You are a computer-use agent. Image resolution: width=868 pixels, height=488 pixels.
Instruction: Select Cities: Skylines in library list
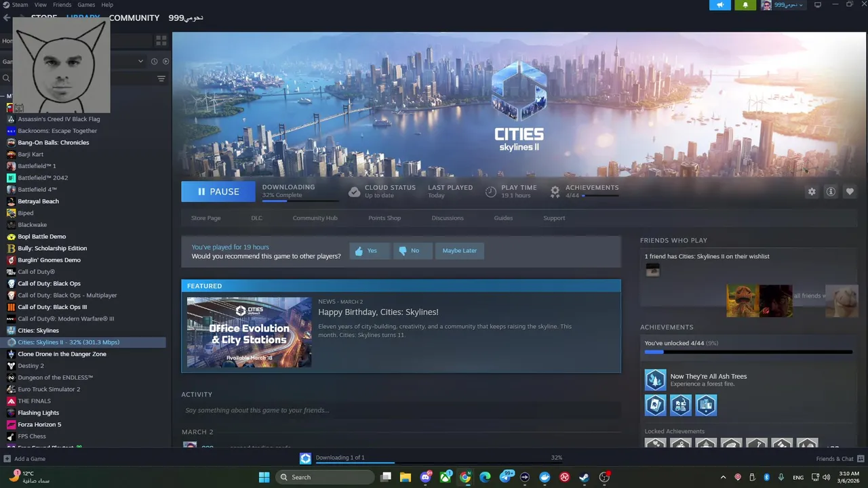[x=38, y=331]
